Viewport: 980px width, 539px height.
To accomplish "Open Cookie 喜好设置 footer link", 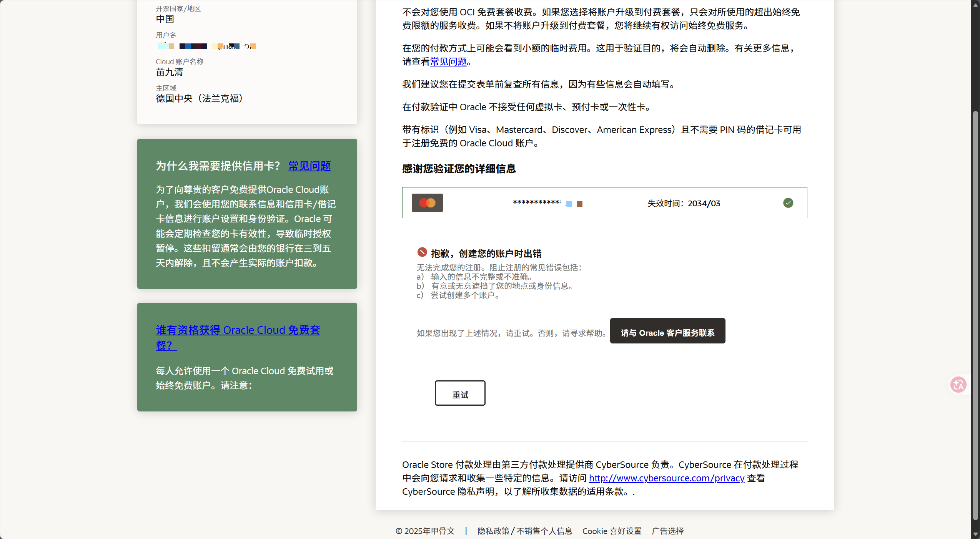I will (x=612, y=531).
